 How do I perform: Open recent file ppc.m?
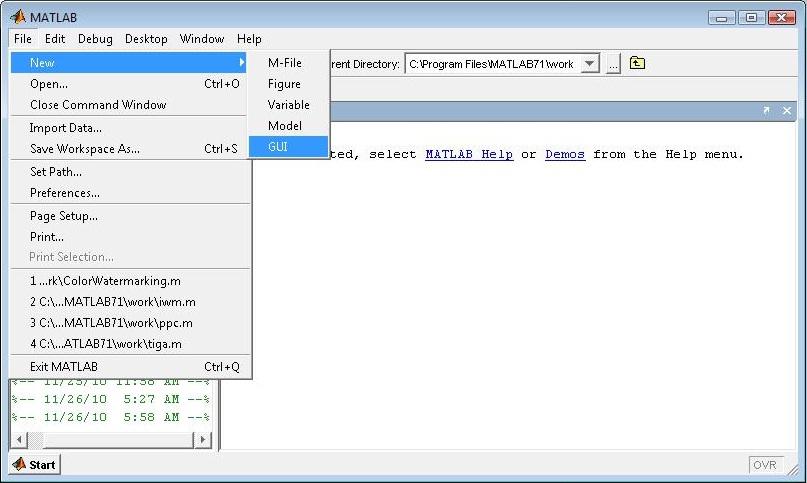(x=129, y=323)
